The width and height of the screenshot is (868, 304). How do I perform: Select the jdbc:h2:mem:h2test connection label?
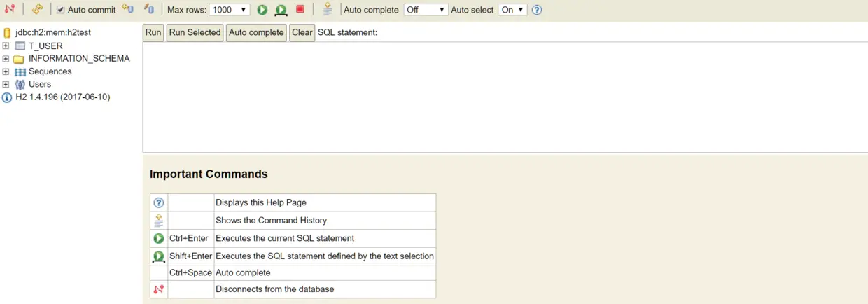[x=53, y=32]
